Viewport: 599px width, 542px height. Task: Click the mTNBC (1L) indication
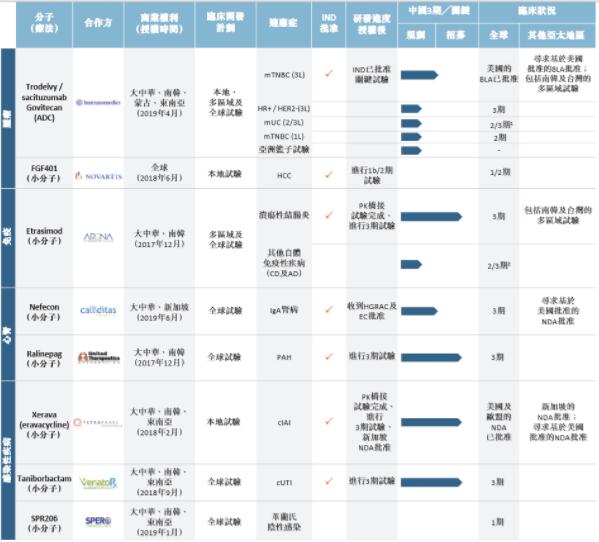284,136
